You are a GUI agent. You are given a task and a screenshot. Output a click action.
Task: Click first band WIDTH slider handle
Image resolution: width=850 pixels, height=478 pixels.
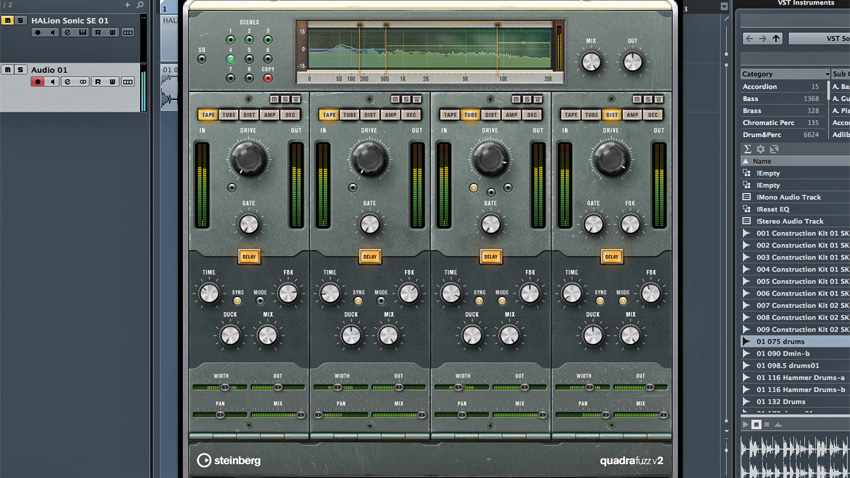(225, 387)
